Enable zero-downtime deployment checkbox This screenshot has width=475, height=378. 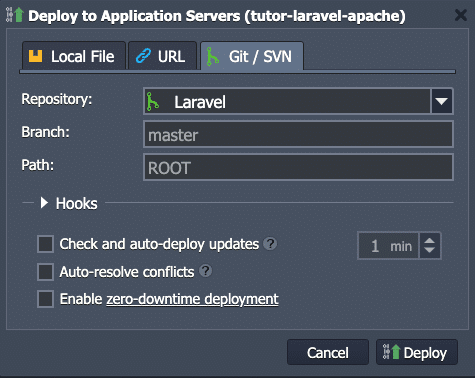[x=45, y=299]
